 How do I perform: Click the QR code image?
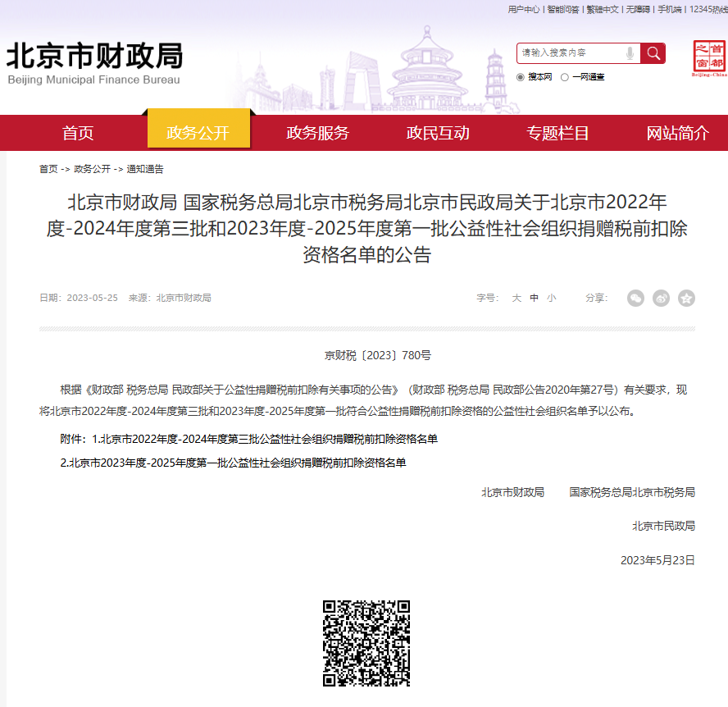(x=366, y=643)
